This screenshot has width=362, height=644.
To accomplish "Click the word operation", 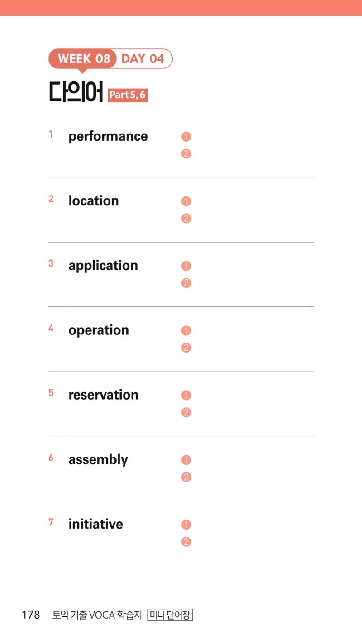I will pos(99,331).
